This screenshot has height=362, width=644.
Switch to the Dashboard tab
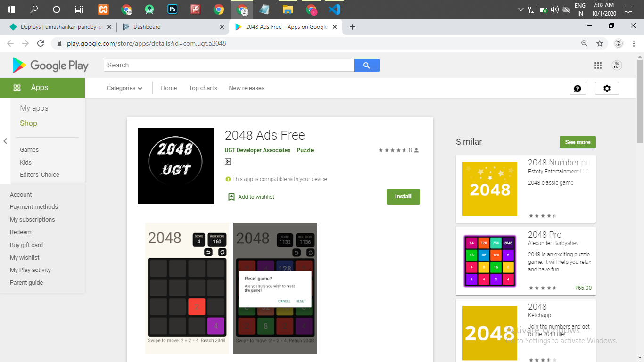(172, 27)
